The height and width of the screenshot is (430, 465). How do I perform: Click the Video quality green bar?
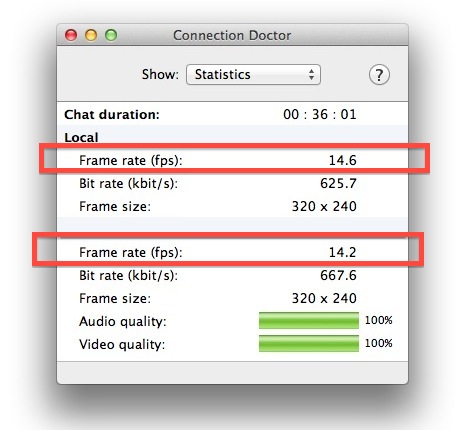[309, 343]
